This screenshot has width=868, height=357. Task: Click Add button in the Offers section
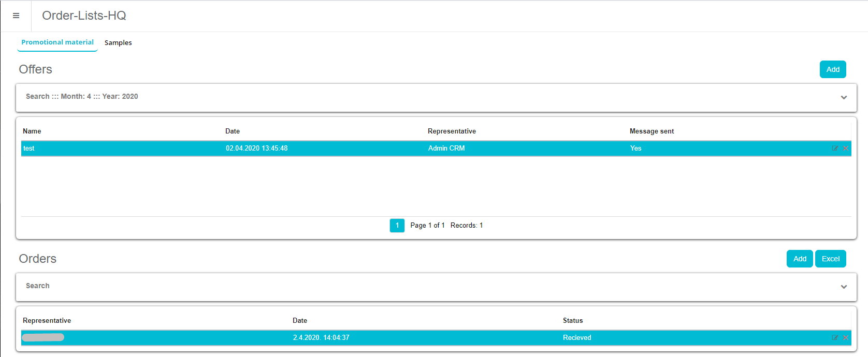832,69
